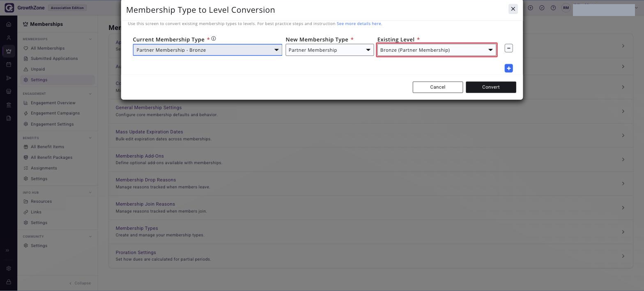Image resolution: width=644 pixels, height=291 pixels.
Task: Collapse the ENGAGEMENT sidebar section
Action: coord(90,94)
